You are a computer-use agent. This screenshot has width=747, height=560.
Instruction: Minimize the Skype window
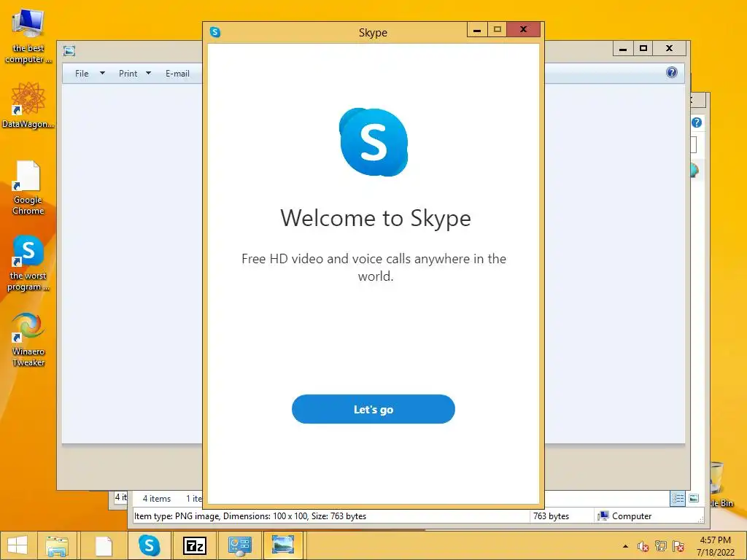pyautogui.click(x=477, y=30)
